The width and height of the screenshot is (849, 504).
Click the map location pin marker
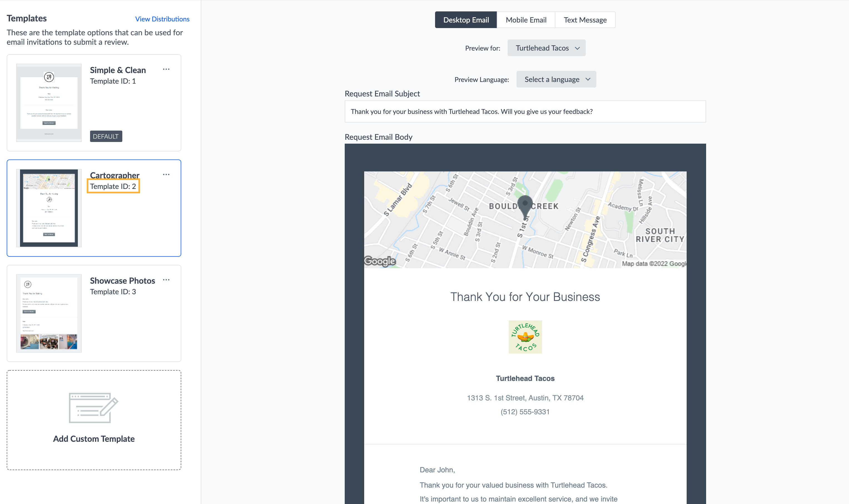click(x=525, y=207)
